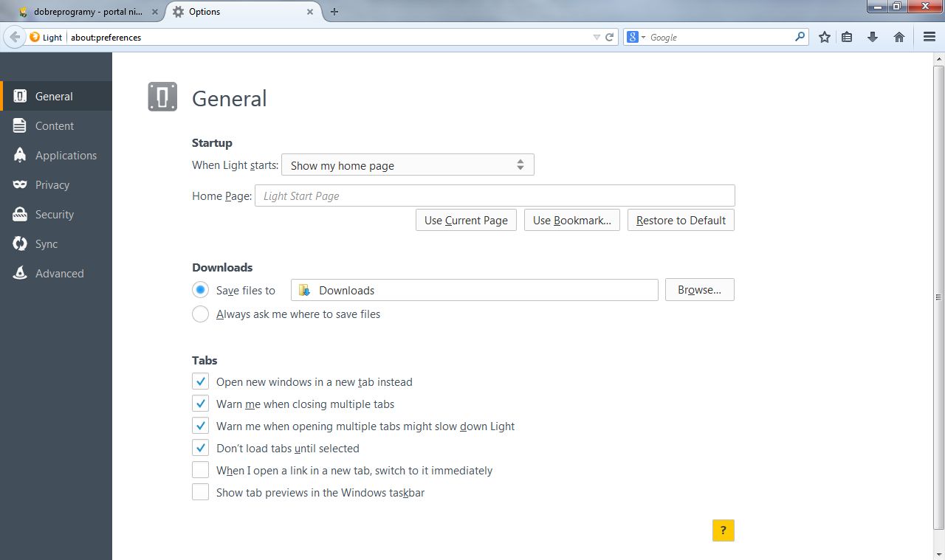Click the Privacy mask icon in sidebar
This screenshot has width=945, height=560.
[21, 184]
